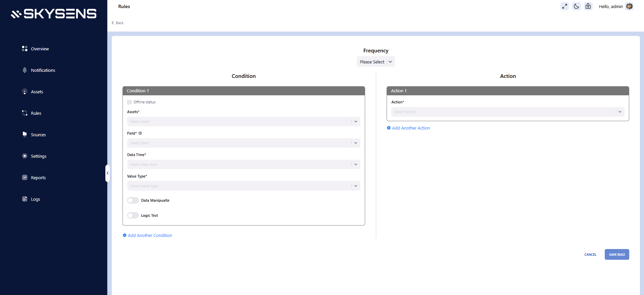Expand the Select asset dropdown
Viewport: 644px width, 295px height.
coord(243,121)
